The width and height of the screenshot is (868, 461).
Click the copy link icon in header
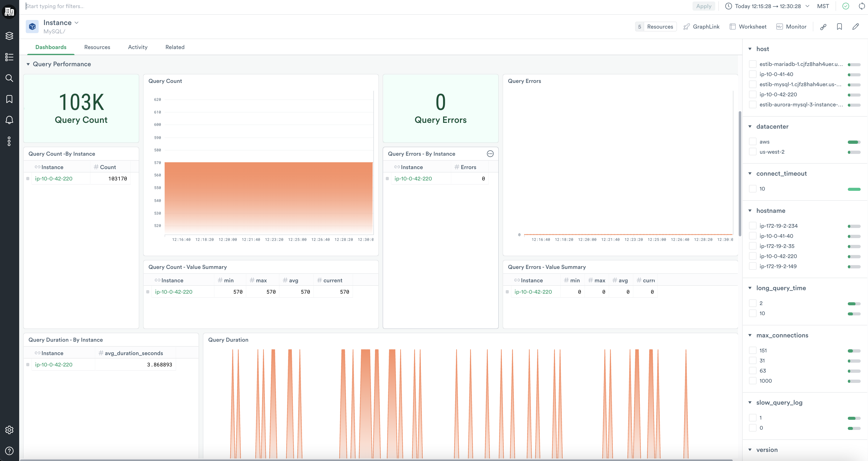tap(823, 27)
